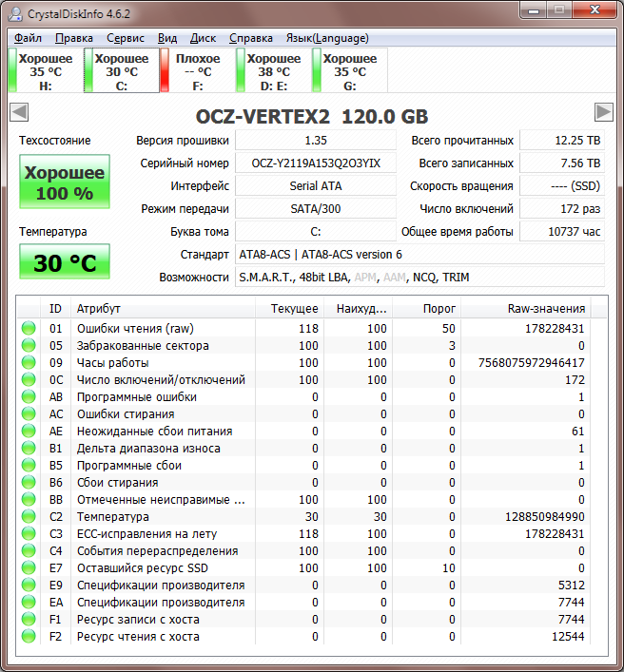
Task: Click total writes value 7.56 TB
Action: (x=562, y=163)
